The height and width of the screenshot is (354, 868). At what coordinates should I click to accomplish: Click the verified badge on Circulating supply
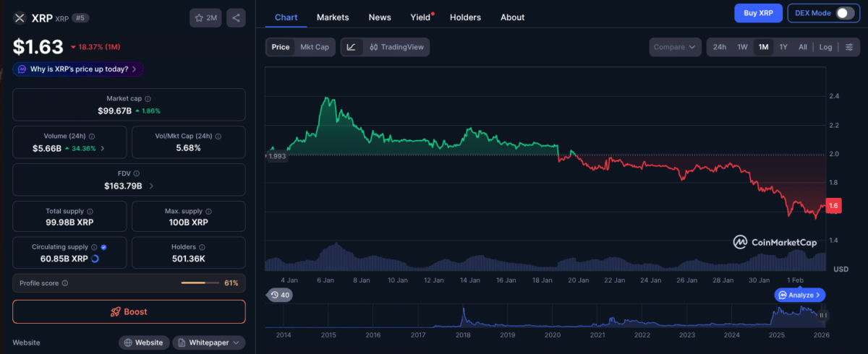click(x=104, y=246)
